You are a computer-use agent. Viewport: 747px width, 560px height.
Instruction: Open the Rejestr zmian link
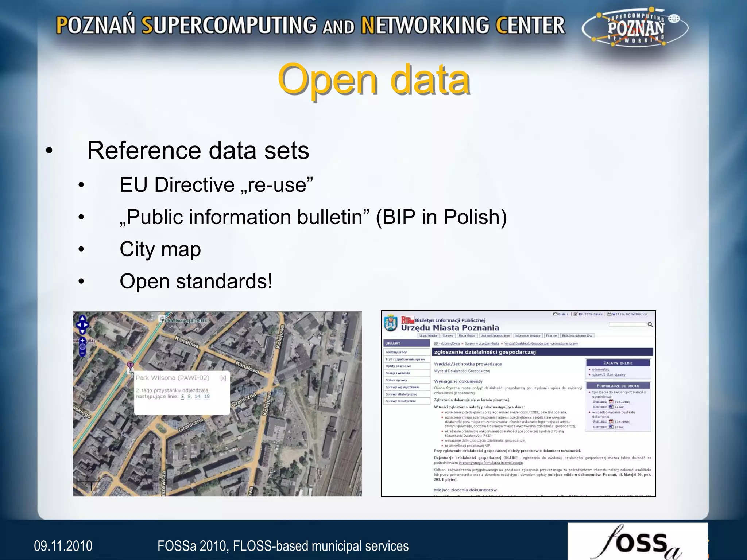(x=588, y=314)
